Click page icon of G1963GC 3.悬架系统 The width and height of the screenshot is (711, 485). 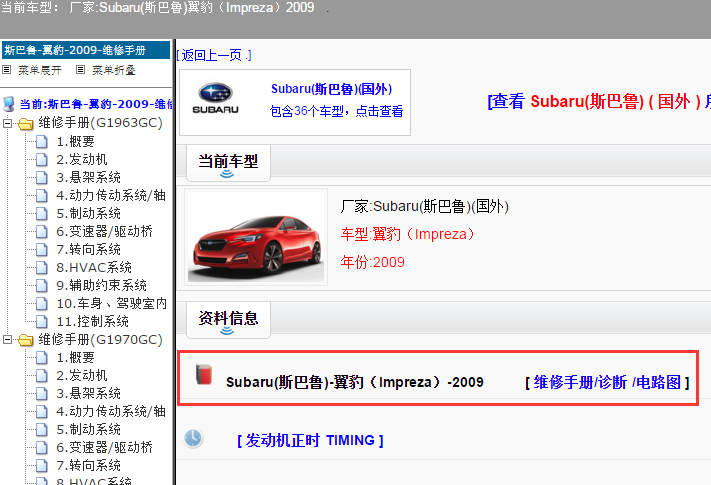pyautogui.click(x=42, y=177)
